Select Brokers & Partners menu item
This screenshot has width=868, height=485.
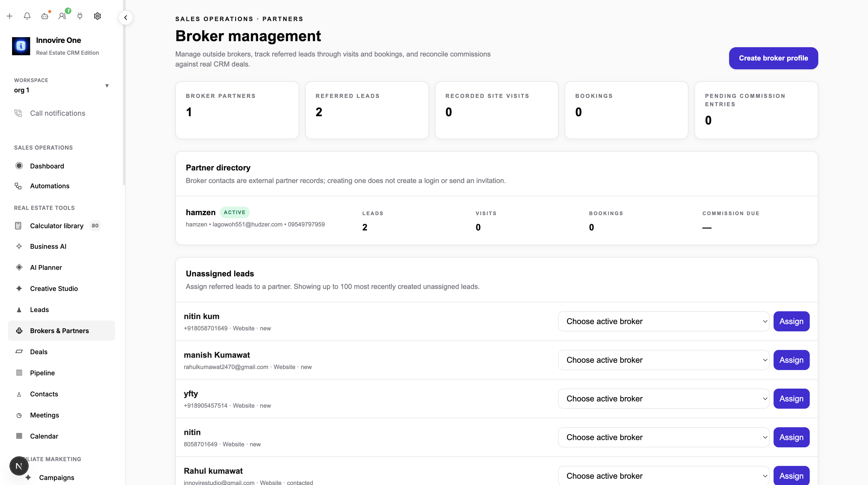61,331
